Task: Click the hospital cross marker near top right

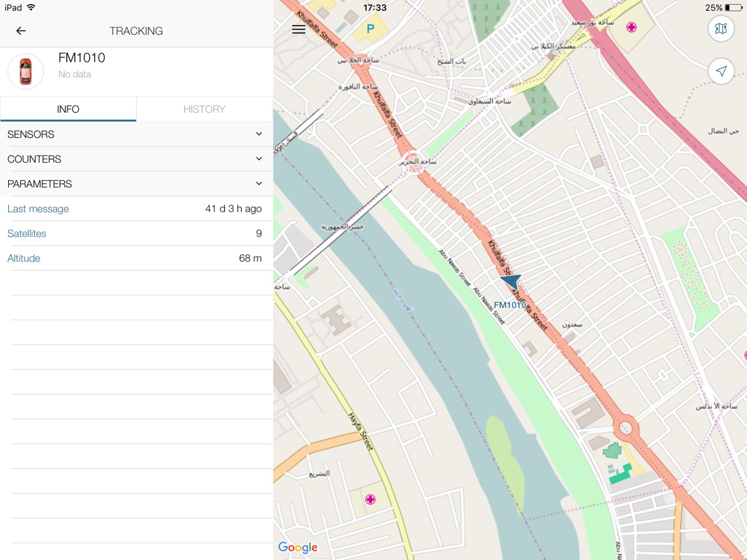Action: tap(631, 27)
